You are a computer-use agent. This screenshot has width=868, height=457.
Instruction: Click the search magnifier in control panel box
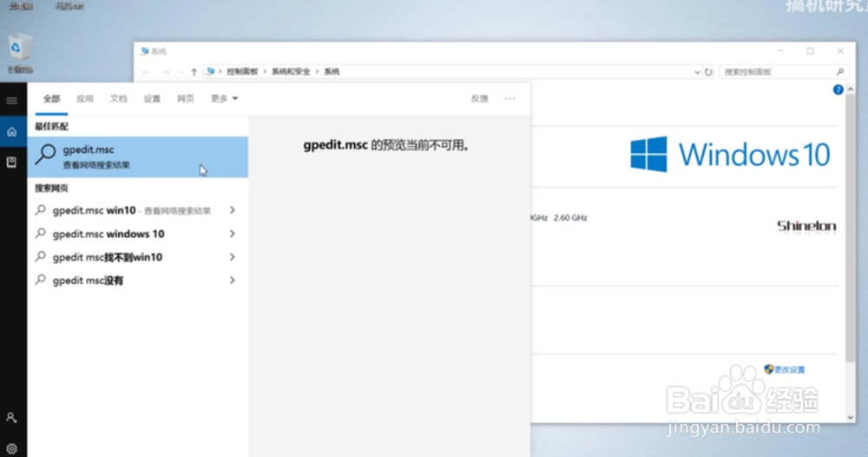click(839, 72)
